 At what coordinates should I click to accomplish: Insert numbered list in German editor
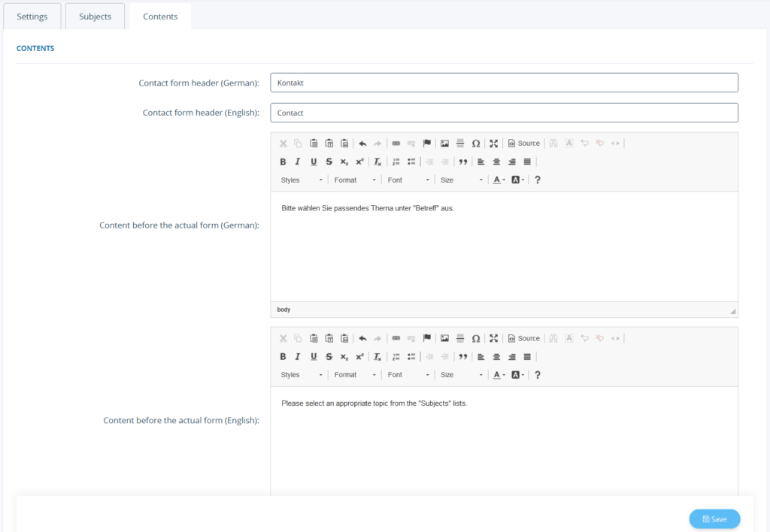tap(396, 162)
